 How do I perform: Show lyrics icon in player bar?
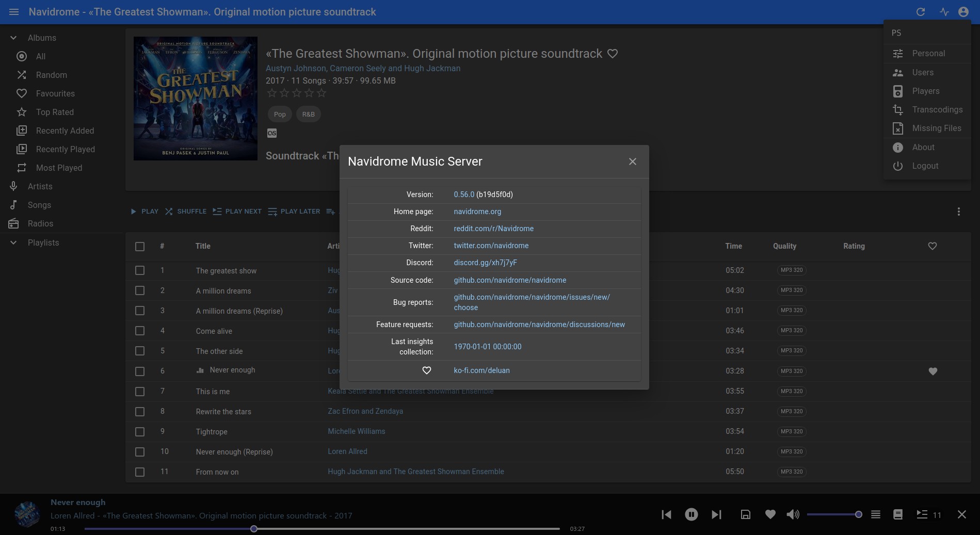pos(898,514)
